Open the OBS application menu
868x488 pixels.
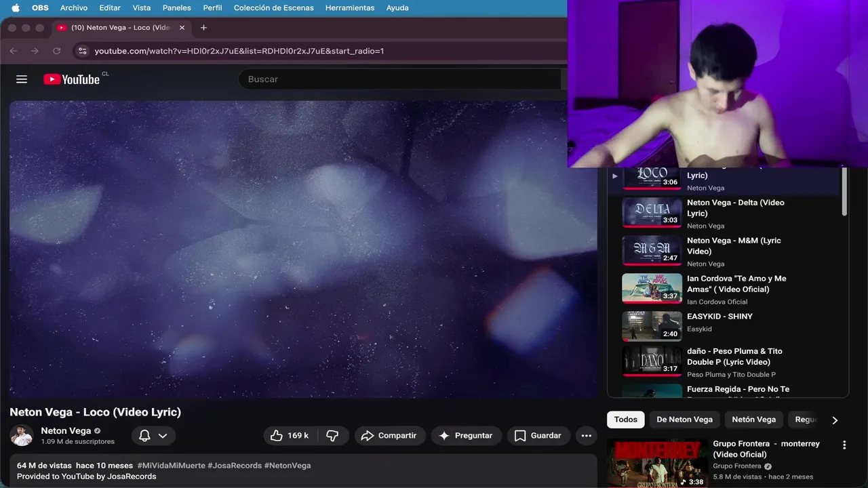40,8
